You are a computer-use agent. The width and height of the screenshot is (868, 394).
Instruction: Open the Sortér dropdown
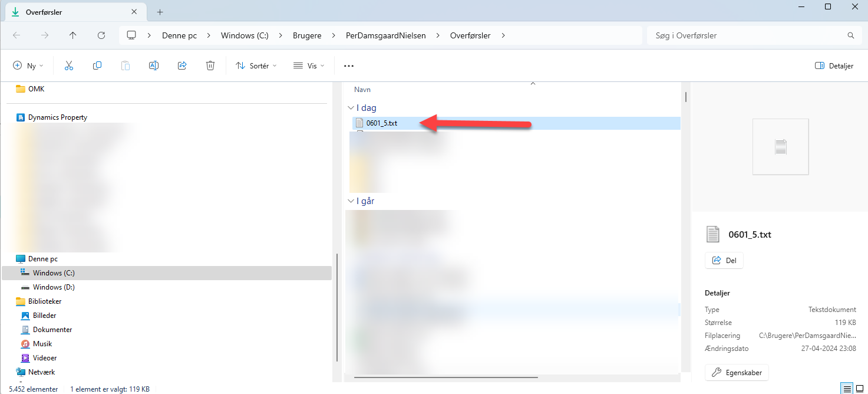click(256, 66)
